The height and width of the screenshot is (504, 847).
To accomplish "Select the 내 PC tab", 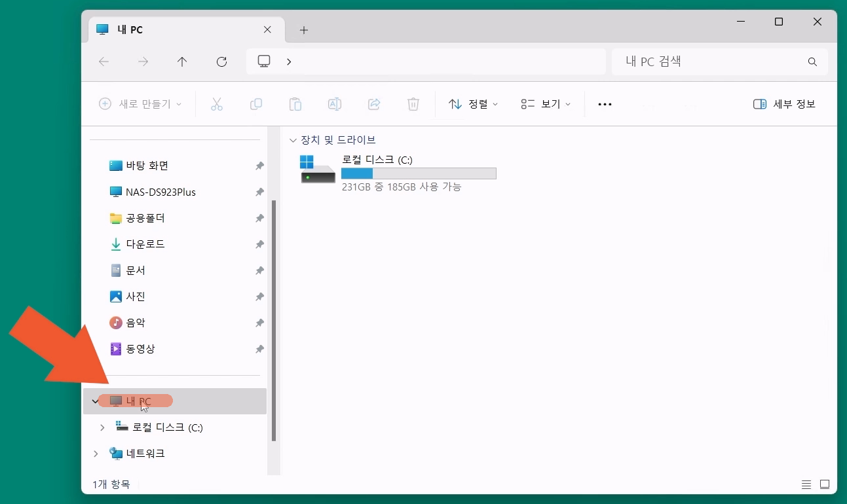I will coord(177,30).
